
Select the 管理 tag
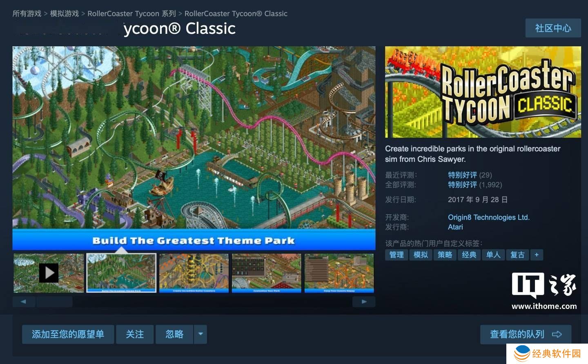point(396,255)
